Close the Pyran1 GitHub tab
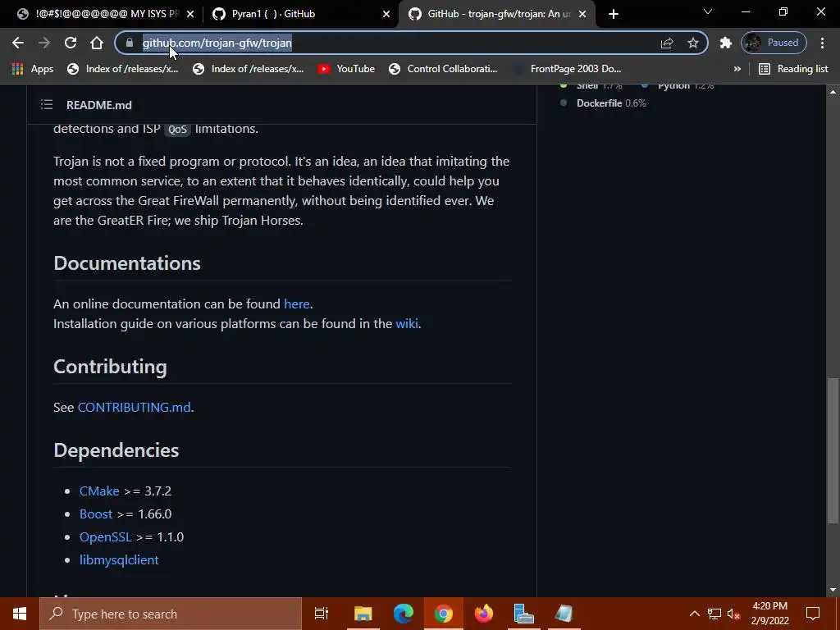 pyautogui.click(x=386, y=14)
